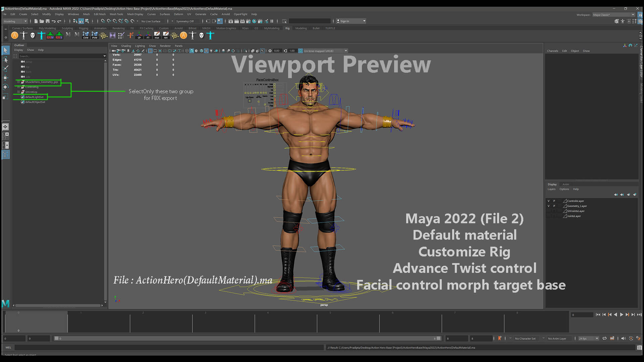Image resolution: width=644 pixels, height=362 pixels.
Task: Click the Outliner horizontal scrollbar
Action: (x=58, y=305)
